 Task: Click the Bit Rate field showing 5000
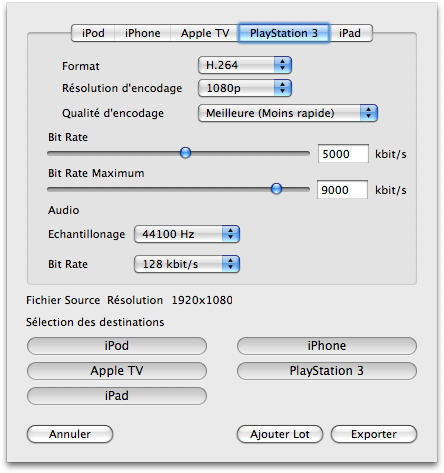[343, 154]
